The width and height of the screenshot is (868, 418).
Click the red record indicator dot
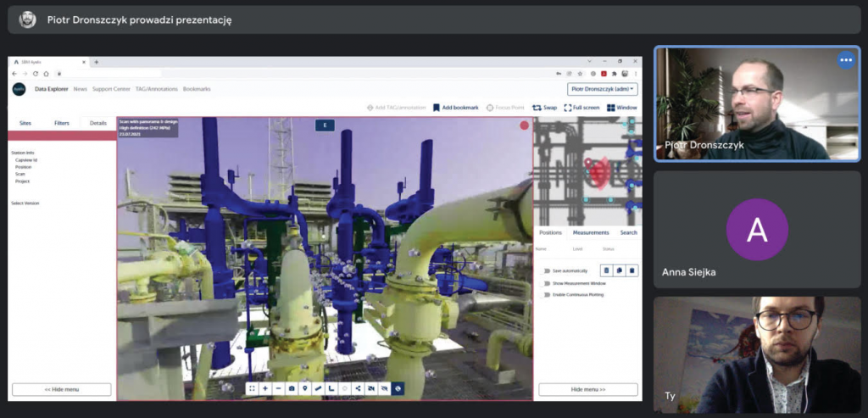click(x=524, y=125)
